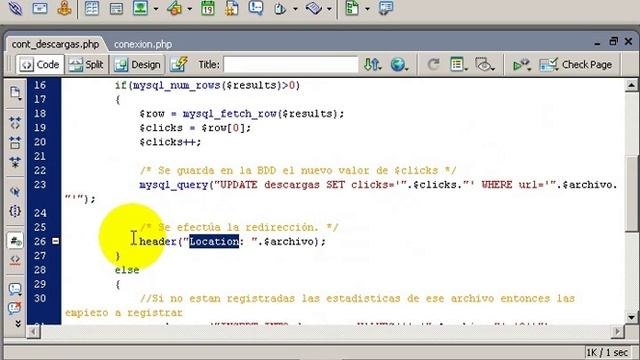Image resolution: width=640 pixels, height=360 pixels.
Task: Click the vertical scrollbar down arrow
Action: pos(631,317)
